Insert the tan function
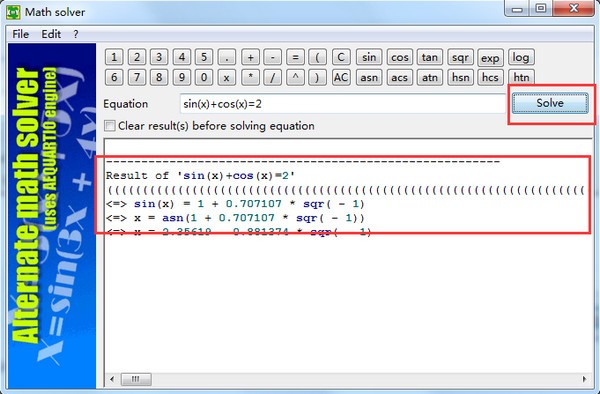The height and width of the screenshot is (394, 600). [x=430, y=57]
